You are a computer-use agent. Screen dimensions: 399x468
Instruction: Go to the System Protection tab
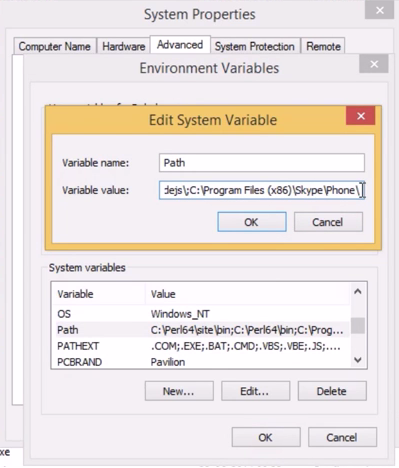(255, 46)
